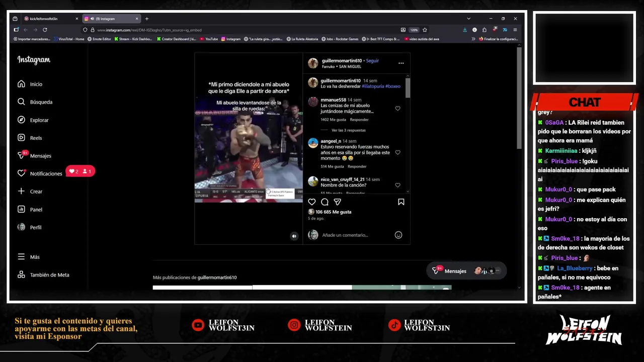Reply to aangeel_n's comment via Responder
The width and height of the screenshot is (644, 362).
(357, 166)
